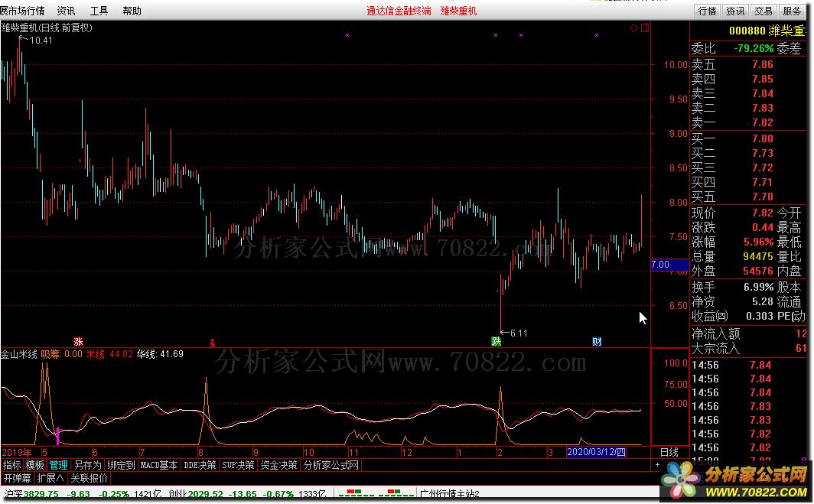Open the 资讯 menu
This screenshot has width=814, height=504.
(x=66, y=11)
